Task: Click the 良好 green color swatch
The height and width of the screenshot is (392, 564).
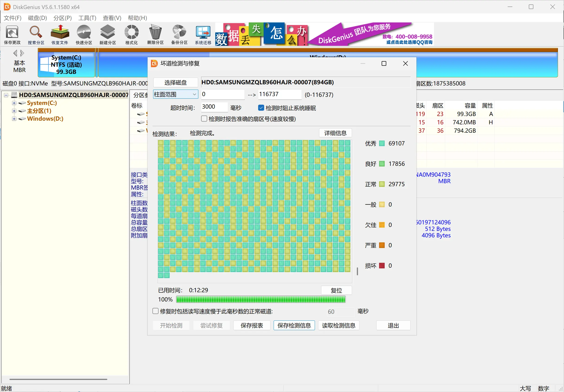Action: click(382, 164)
